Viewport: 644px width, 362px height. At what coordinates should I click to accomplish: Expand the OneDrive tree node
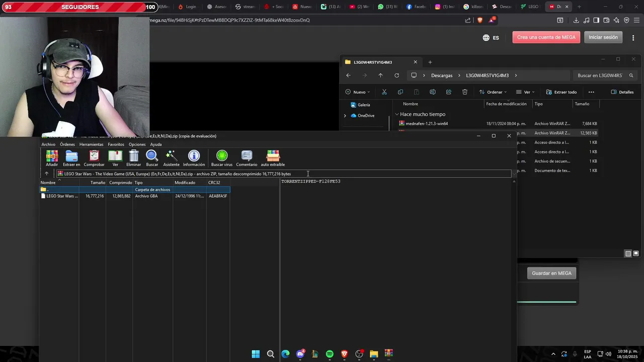point(345,116)
